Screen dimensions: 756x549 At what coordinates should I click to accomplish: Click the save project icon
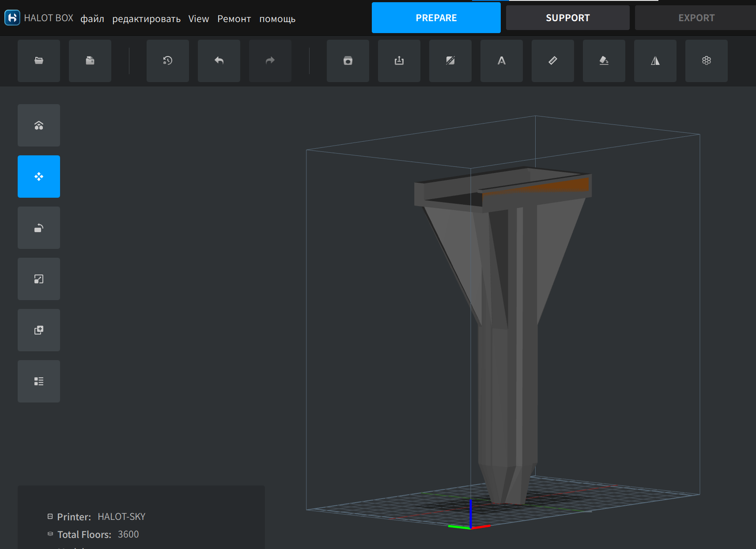coord(90,61)
